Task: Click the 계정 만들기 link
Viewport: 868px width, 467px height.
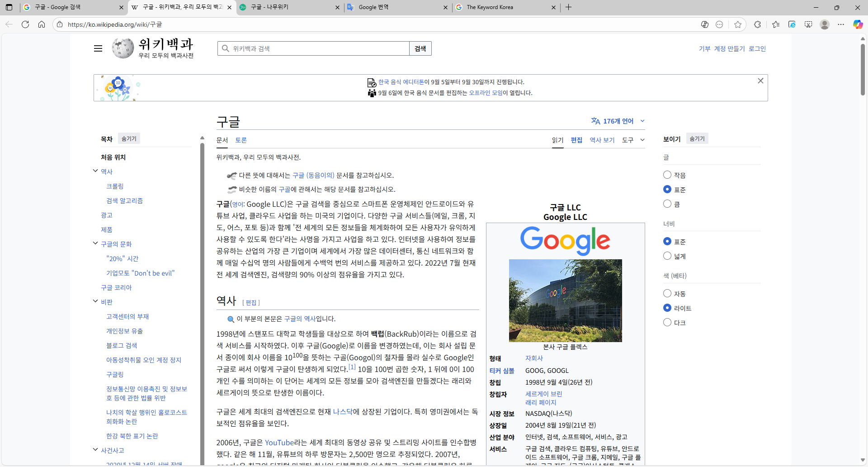Action: [x=729, y=48]
